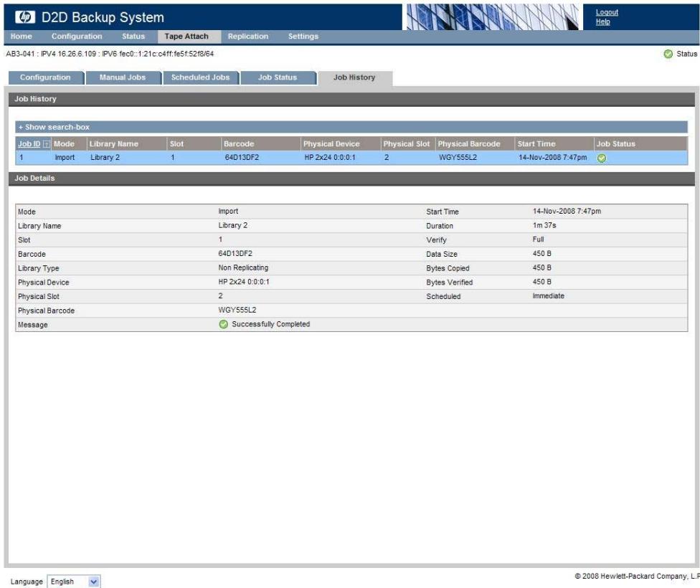Click the Non Replicating library type value
Viewport: 700px width, 588px height.
pos(243,267)
